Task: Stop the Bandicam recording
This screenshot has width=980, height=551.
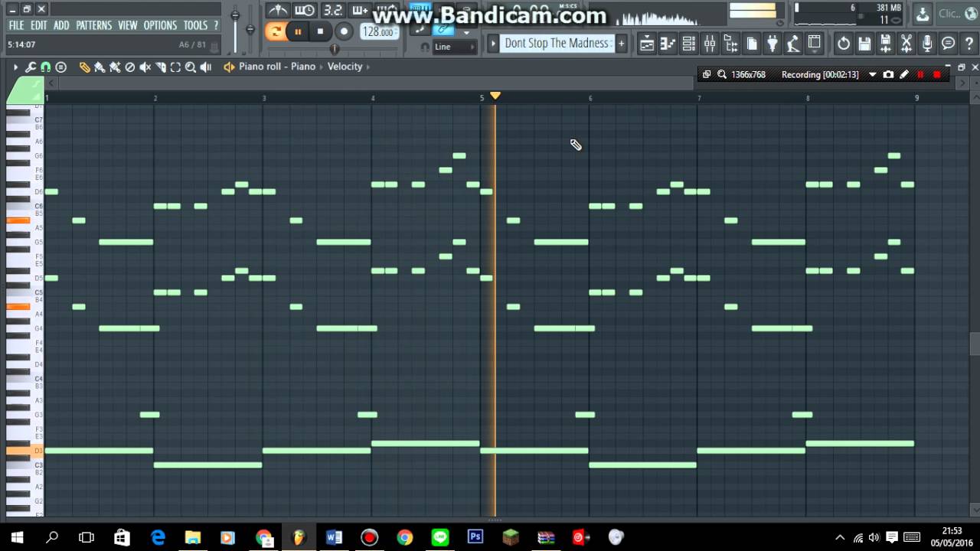Action: point(936,74)
